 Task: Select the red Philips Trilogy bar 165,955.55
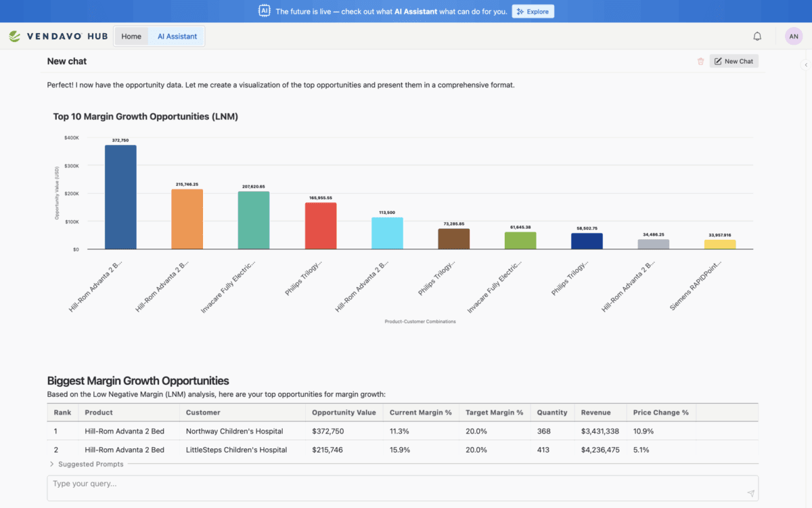(320, 226)
